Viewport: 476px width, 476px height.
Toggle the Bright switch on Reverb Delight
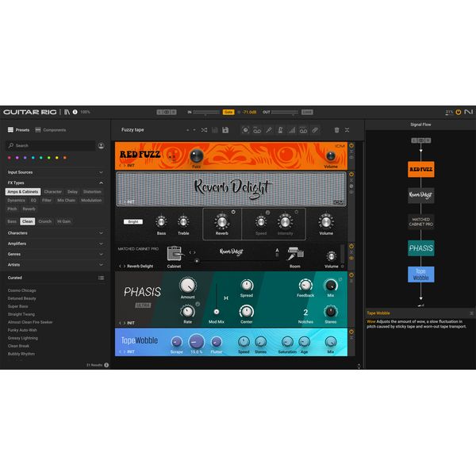(x=133, y=221)
